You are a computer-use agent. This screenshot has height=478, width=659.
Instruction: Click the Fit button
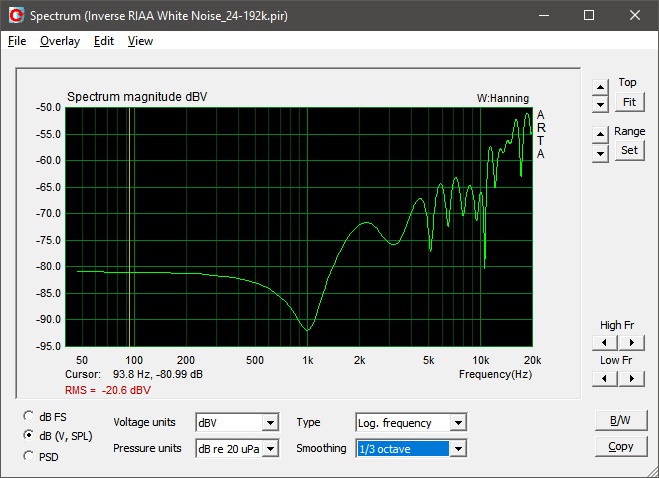[x=629, y=102]
